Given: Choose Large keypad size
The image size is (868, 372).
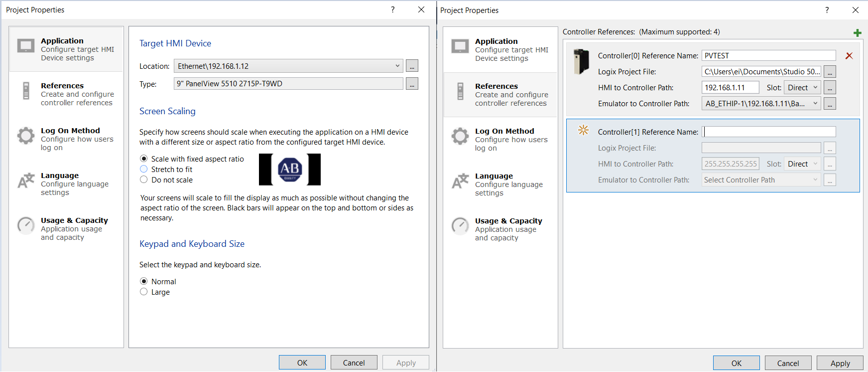Looking at the screenshot, I should pos(144,292).
